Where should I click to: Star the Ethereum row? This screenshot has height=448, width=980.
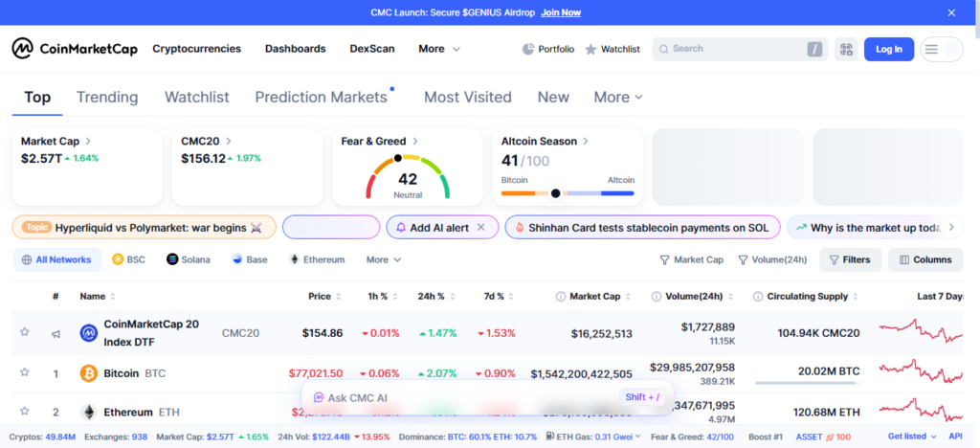click(24, 411)
